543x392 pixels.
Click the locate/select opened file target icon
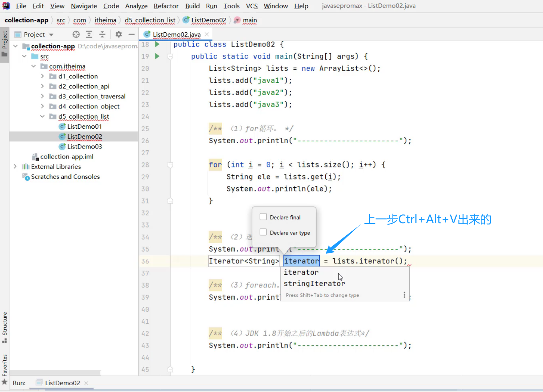point(76,34)
